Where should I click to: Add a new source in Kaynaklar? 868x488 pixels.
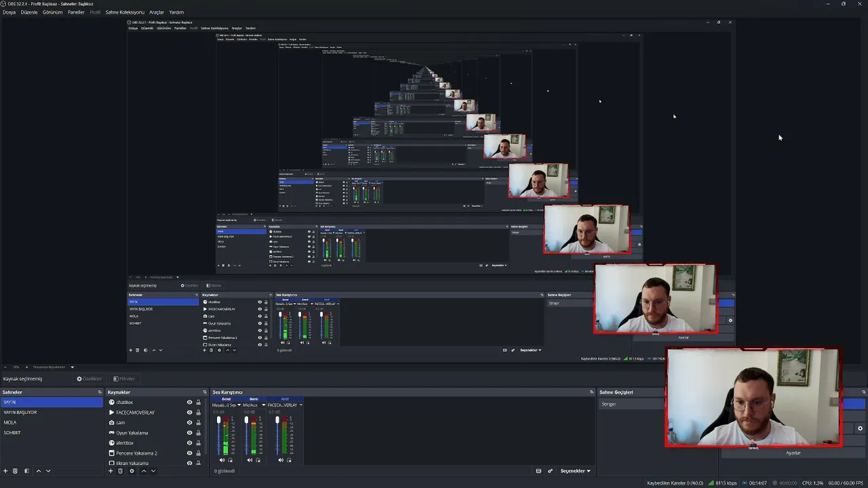[111, 471]
